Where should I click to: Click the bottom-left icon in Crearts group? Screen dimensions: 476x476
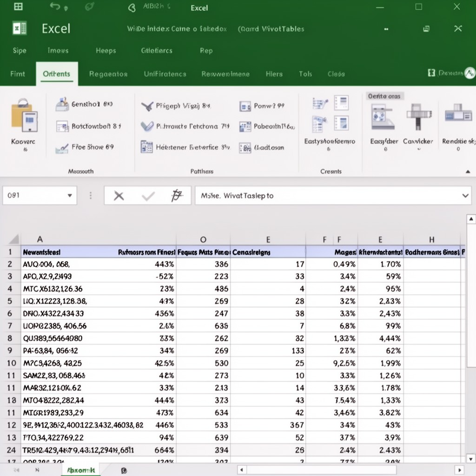pos(319,124)
